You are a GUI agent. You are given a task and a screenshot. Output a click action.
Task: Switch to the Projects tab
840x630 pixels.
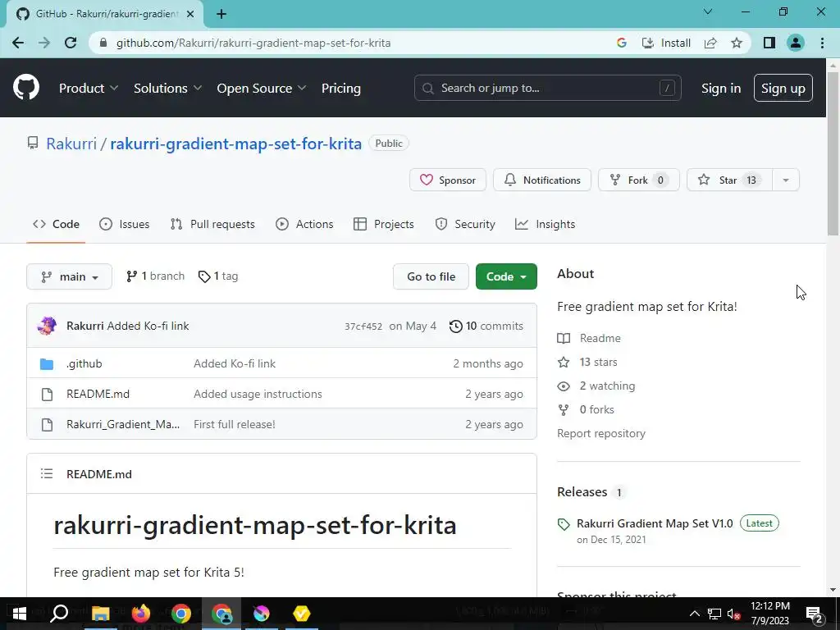pos(384,224)
